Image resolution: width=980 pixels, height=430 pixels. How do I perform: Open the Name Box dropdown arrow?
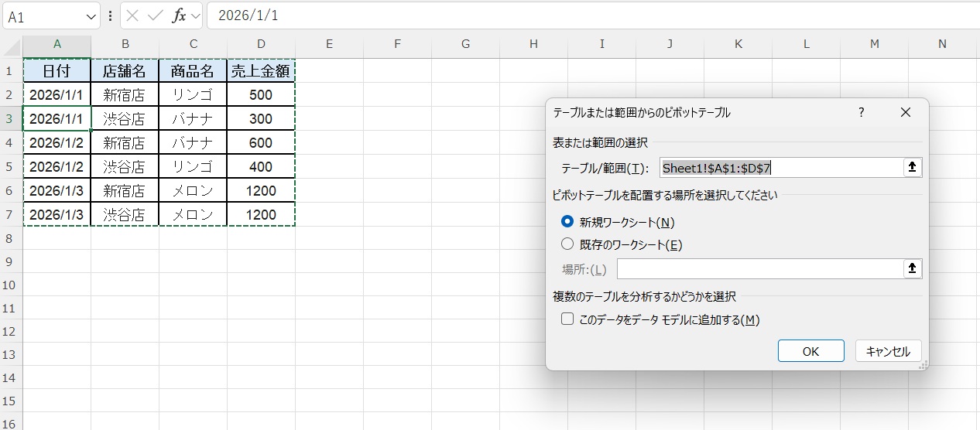92,16
